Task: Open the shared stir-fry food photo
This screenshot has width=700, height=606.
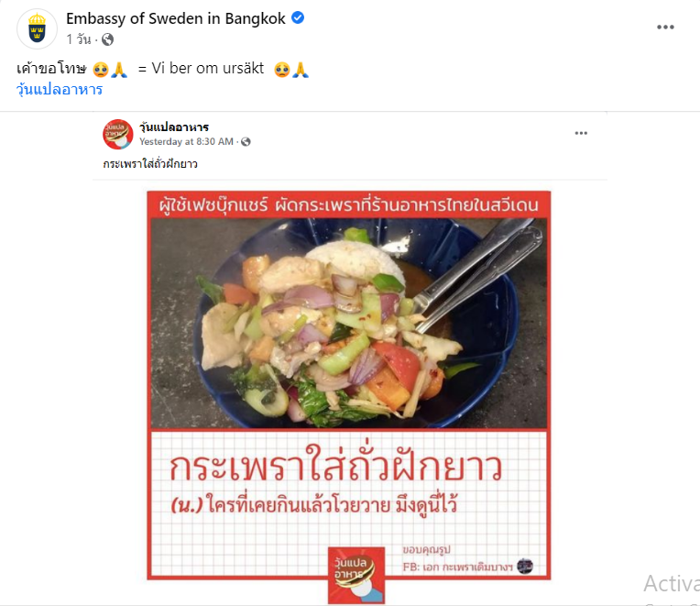Action: coord(349,324)
